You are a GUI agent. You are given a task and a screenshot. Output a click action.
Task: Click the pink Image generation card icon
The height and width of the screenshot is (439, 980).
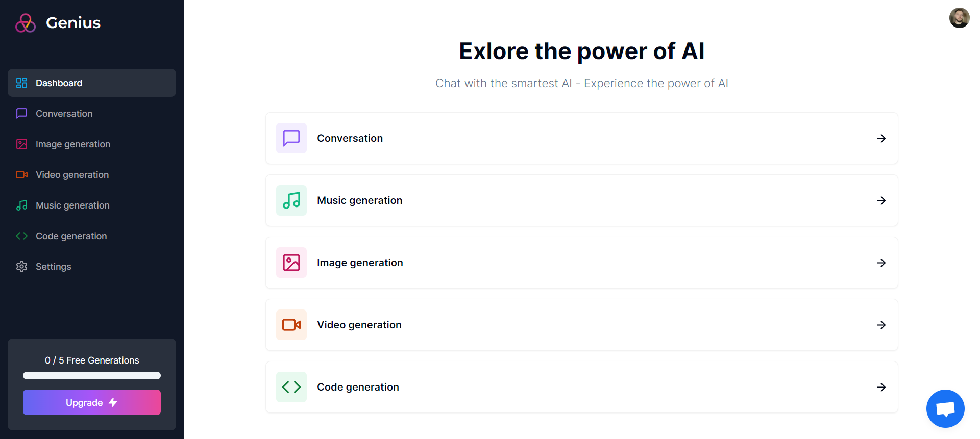(291, 263)
